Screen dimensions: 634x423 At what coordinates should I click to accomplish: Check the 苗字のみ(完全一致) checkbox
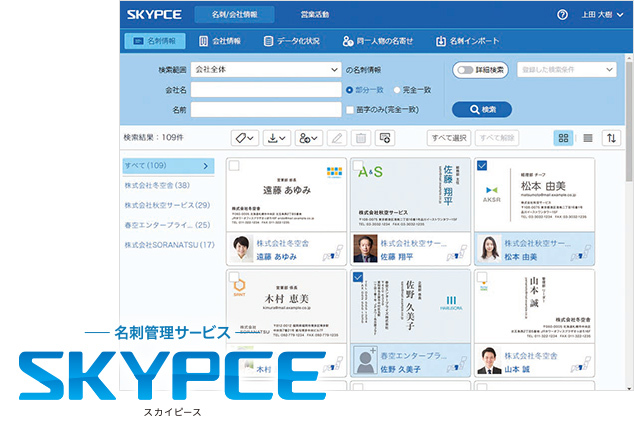[350, 110]
